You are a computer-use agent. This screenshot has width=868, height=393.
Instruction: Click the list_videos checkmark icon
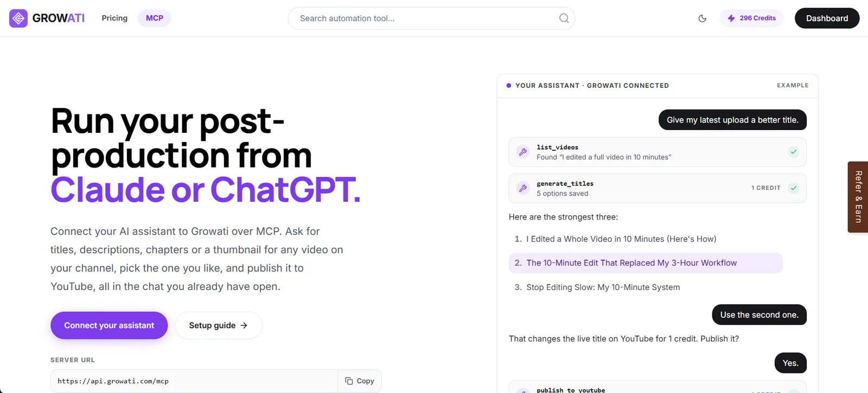click(794, 152)
